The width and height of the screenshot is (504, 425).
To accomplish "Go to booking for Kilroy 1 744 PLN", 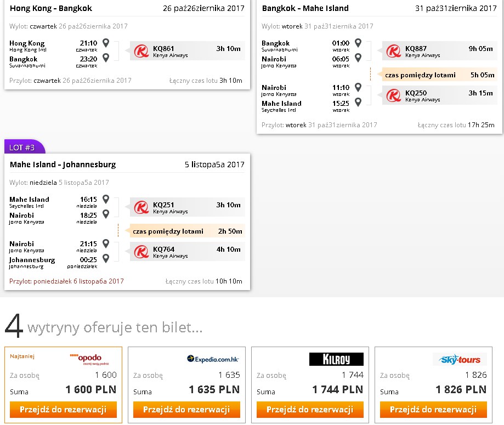I will pos(310,410).
